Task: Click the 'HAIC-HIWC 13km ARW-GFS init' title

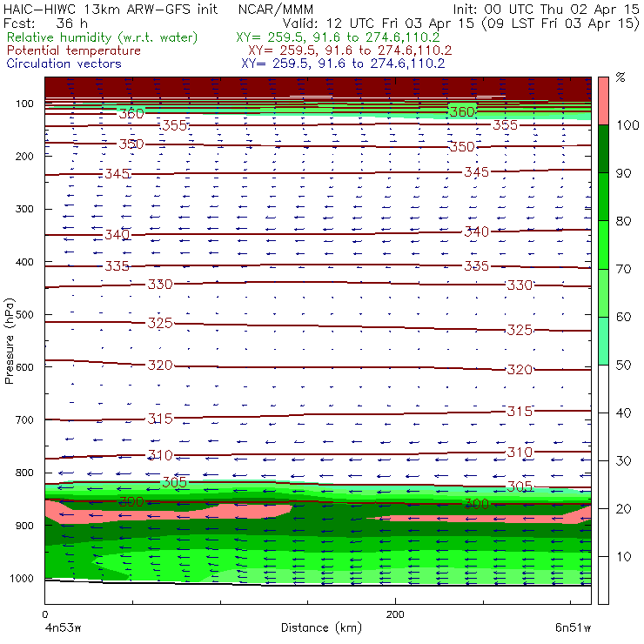Action: click(x=111, y=9)
